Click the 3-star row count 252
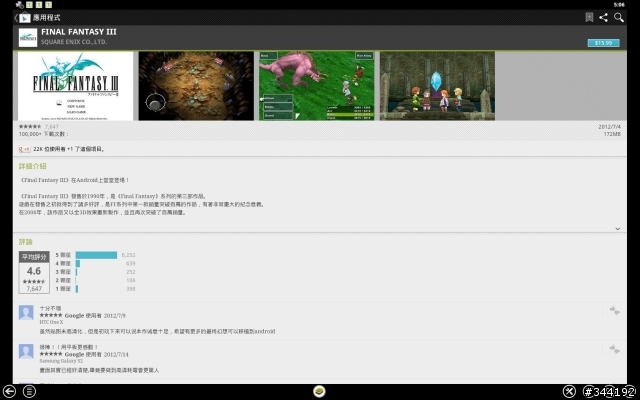The width and height of the screenshot is (640, 400). [x=131, y=272]
